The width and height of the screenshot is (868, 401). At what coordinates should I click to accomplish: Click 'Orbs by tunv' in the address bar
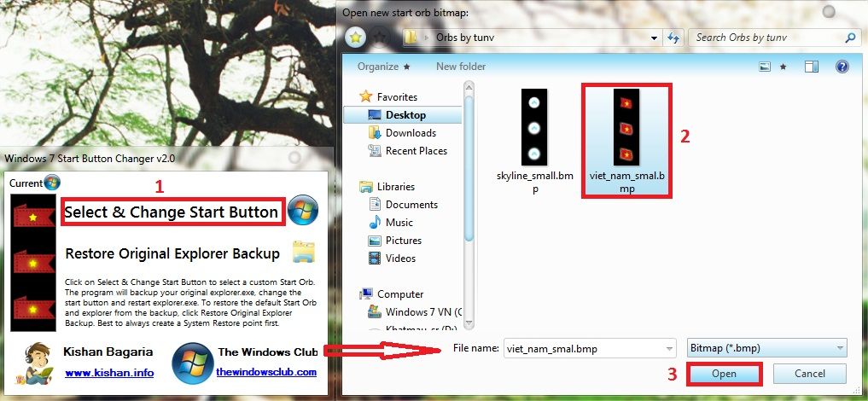click(465, 38)
